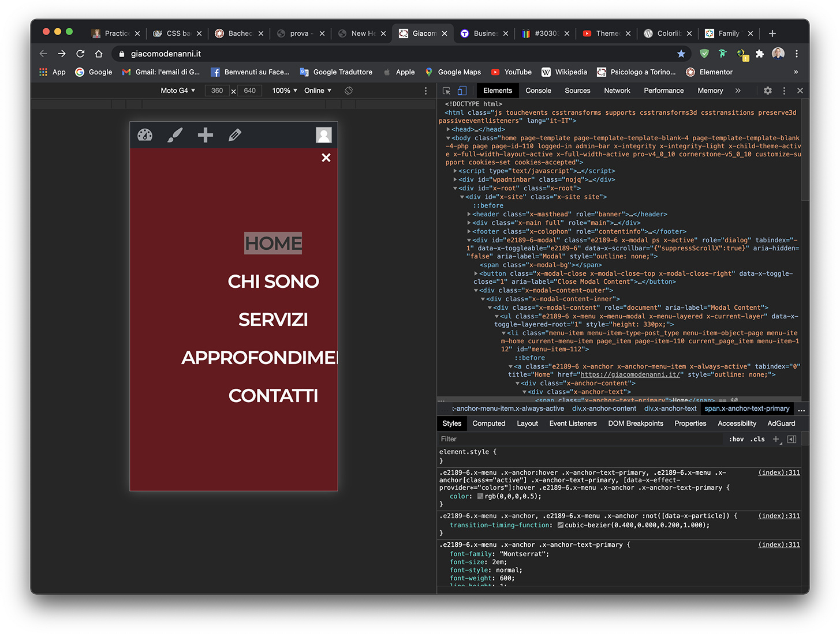
Task: Expand the x-masthead header node
Action: coord(469,214)
